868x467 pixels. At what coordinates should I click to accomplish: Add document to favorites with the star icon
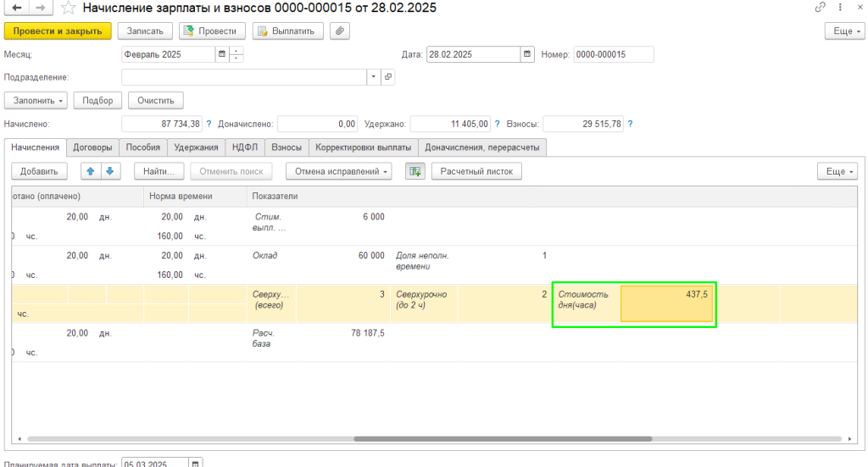pos(68,8)
